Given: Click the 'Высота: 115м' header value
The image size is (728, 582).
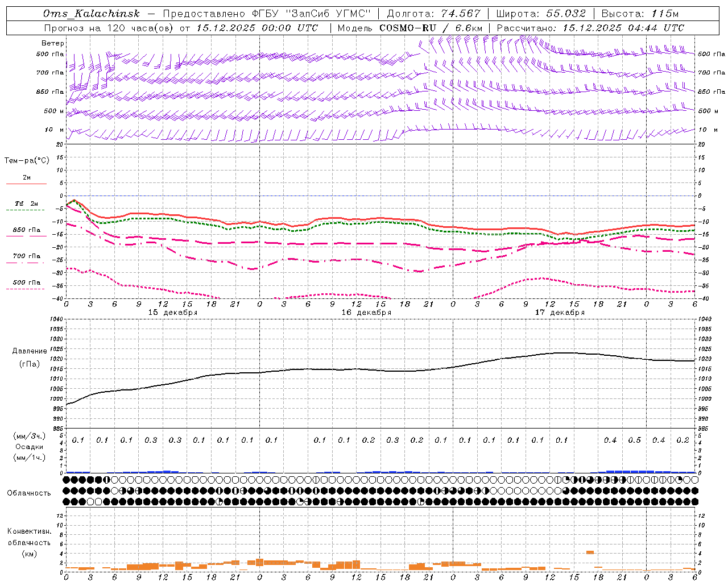Looking at the screenshot, I should pos(640,14).
